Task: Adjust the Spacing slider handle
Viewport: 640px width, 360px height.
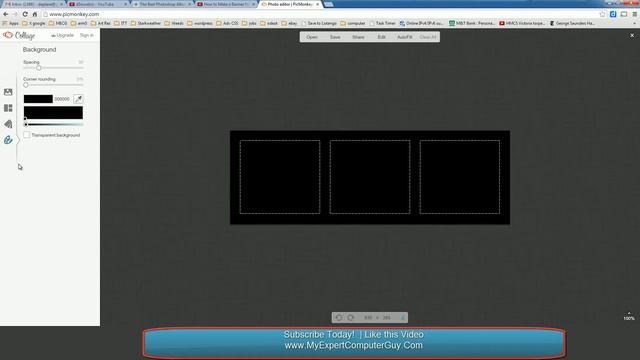Action: coord(39,68)
